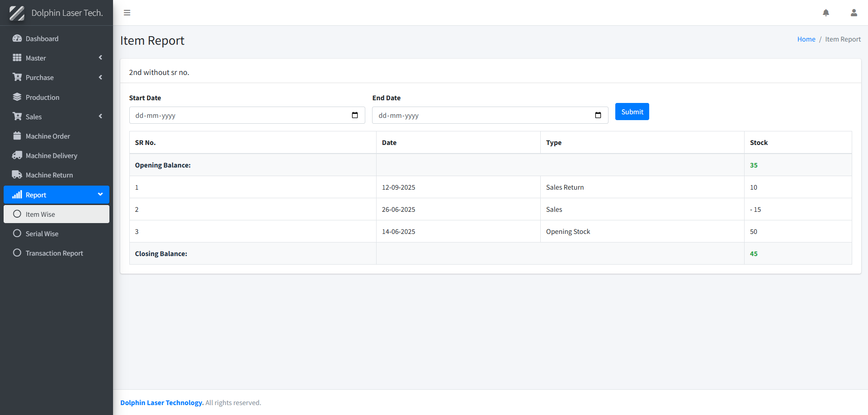868x415 pixels.
Task: Select the Item Wise report option
Action: [x=40, y=214]
